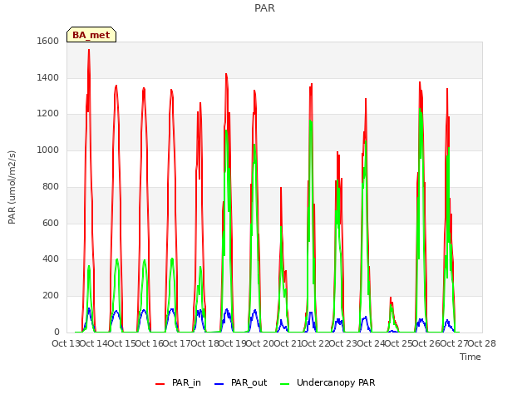This screenshot has height=399, width=532.
Task: Click the 0 y-axis tick value
Action: tap(57, 332)
